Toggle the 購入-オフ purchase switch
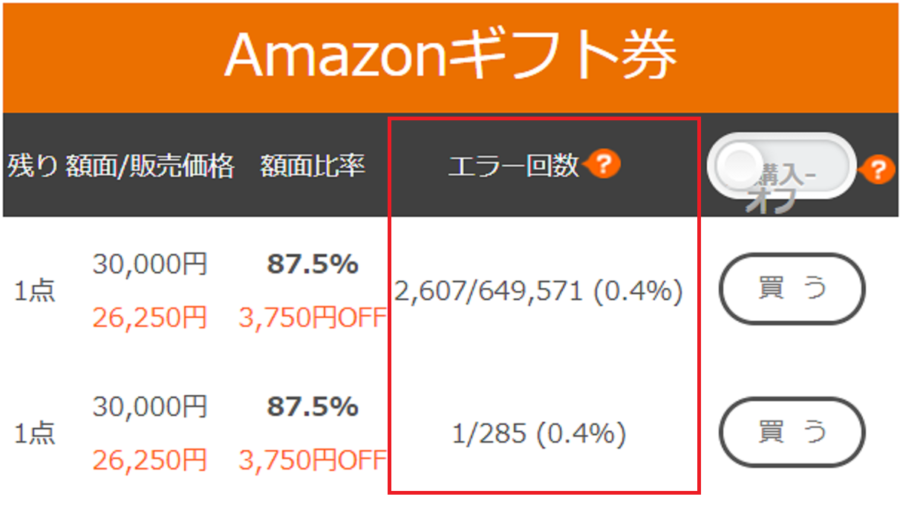Screen dimensions: 900x511 click(x=781, y=167)
